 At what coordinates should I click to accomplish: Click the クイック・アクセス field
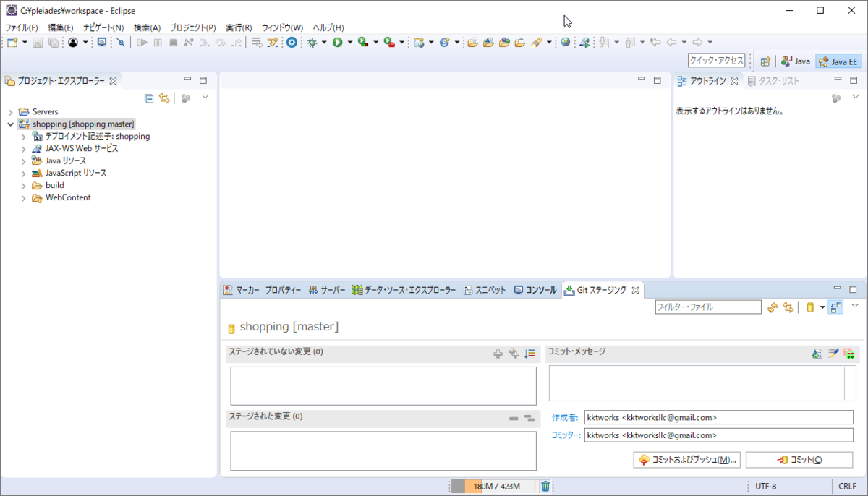tap(717, 61)
